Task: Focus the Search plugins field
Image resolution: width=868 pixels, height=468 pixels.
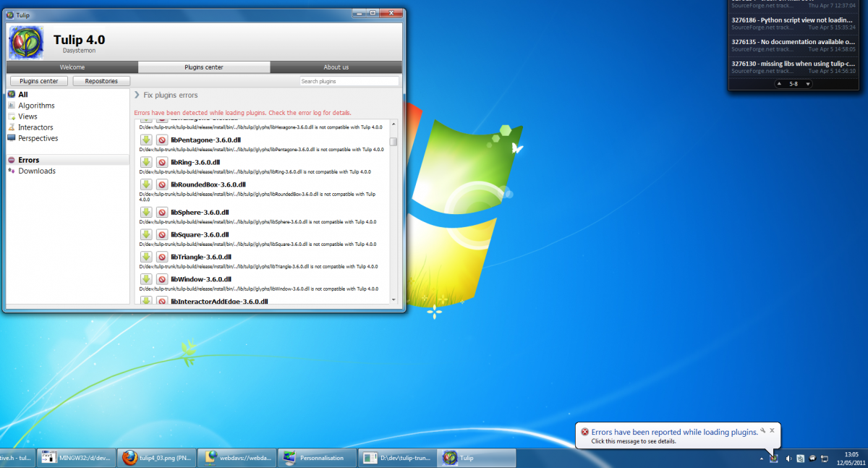Action: pos(349,81)
